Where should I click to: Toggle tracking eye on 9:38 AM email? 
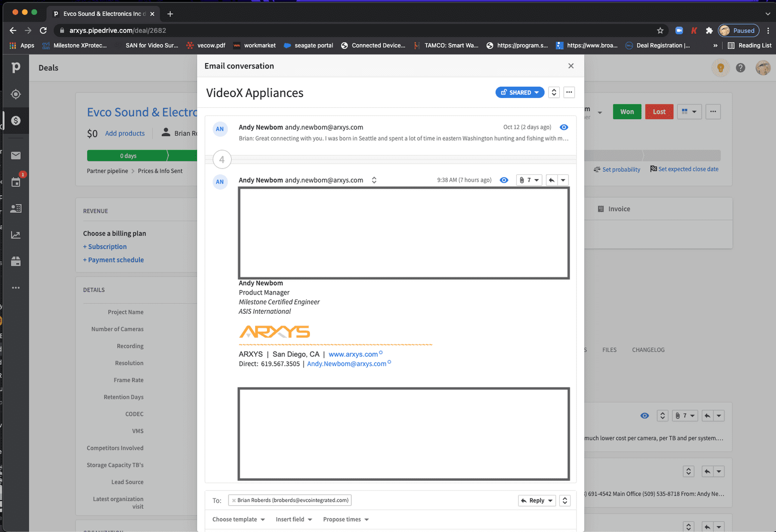(x=504, y=180)
